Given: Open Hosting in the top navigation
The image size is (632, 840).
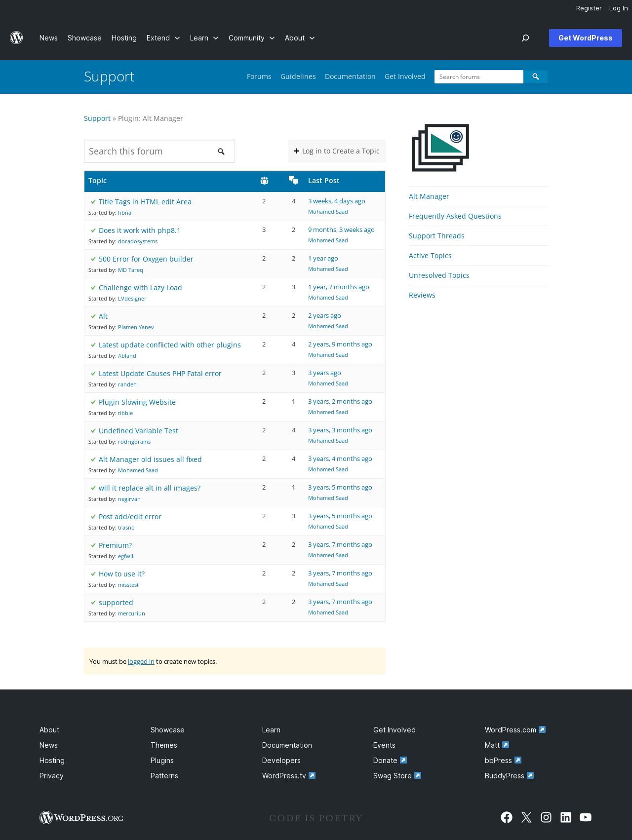Looking at the screenshot, I should 124,38.
